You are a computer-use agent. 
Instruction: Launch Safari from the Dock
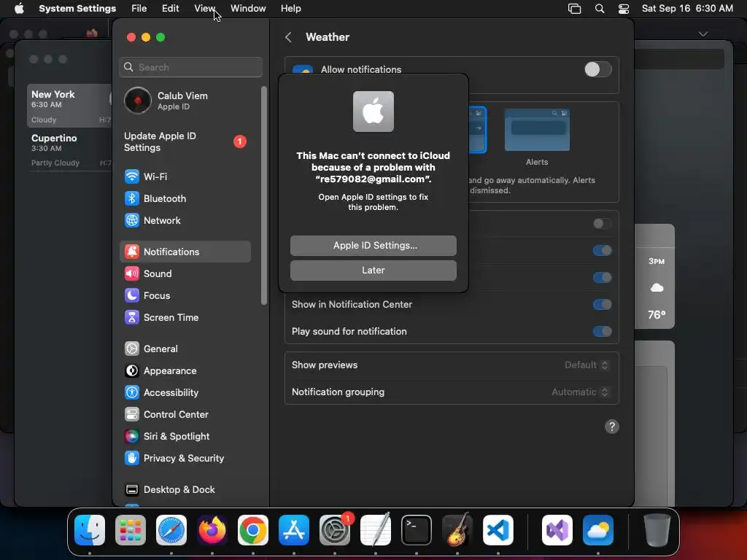171,530
